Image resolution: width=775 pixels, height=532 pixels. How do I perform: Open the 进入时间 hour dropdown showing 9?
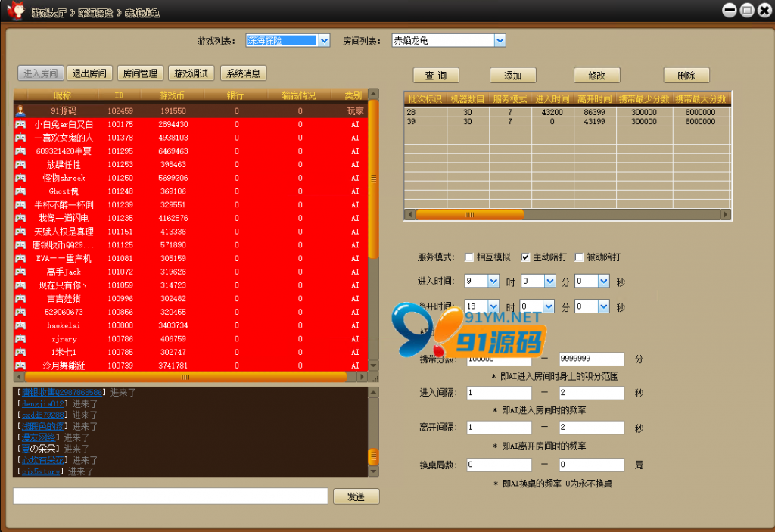tap(493, 282)
